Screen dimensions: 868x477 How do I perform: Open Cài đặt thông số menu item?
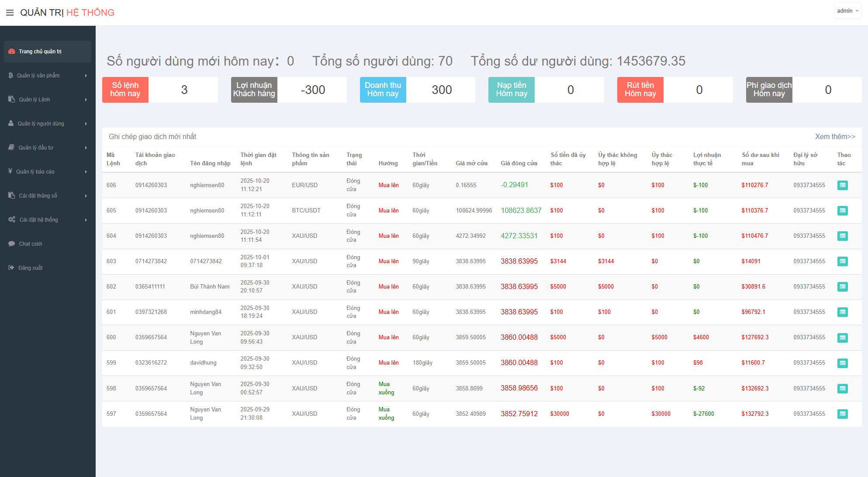point(38,195)
